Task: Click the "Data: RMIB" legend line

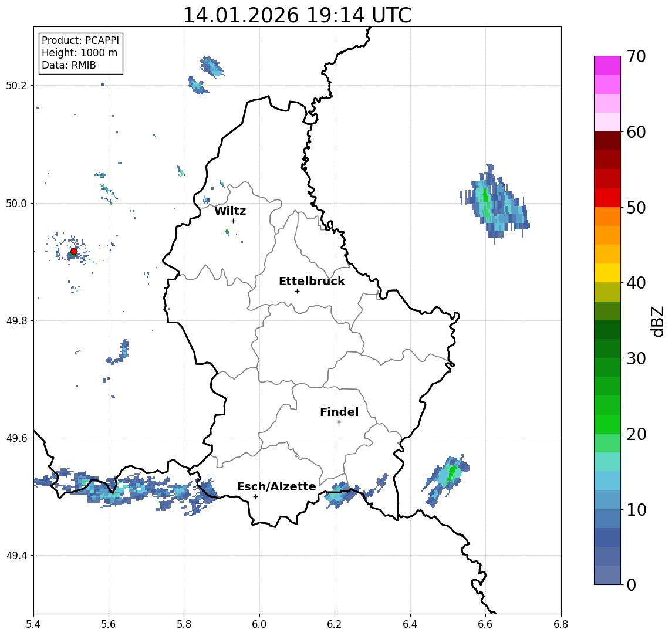Action: (x=69, y=65)
